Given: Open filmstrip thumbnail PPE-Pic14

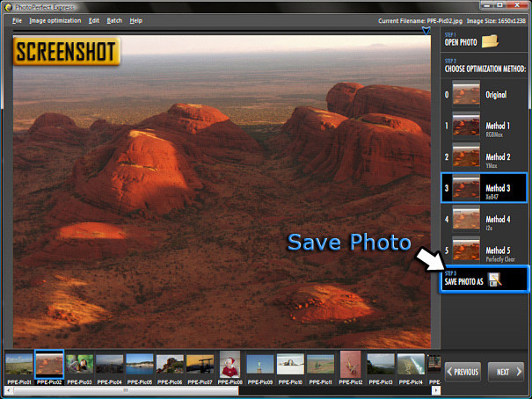Looking at the screenshot, I should click(411, 365).
